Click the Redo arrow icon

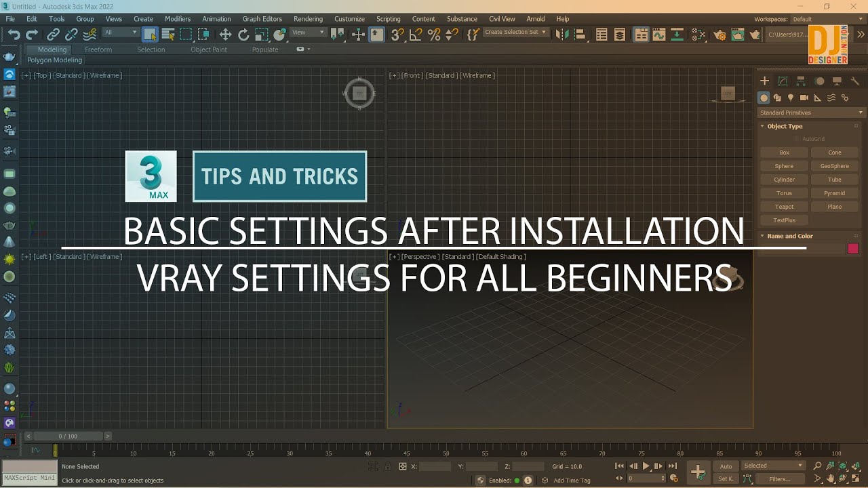click(x=32, y=35)
